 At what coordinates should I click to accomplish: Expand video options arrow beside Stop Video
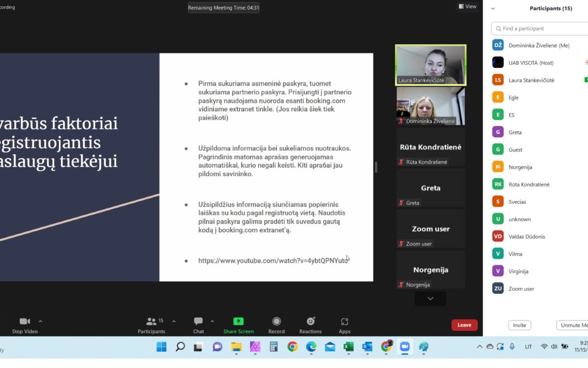pyautogui.click(x=40, y=321)
